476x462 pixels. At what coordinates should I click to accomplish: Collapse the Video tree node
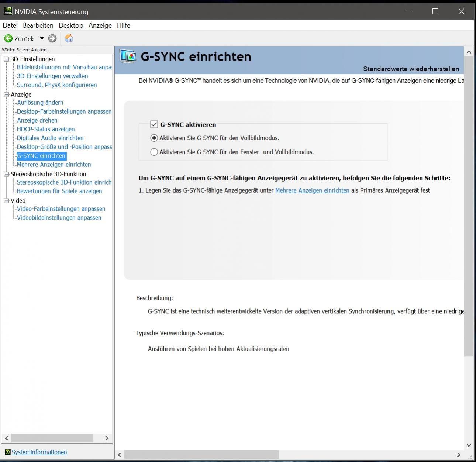tap(6, 201)
